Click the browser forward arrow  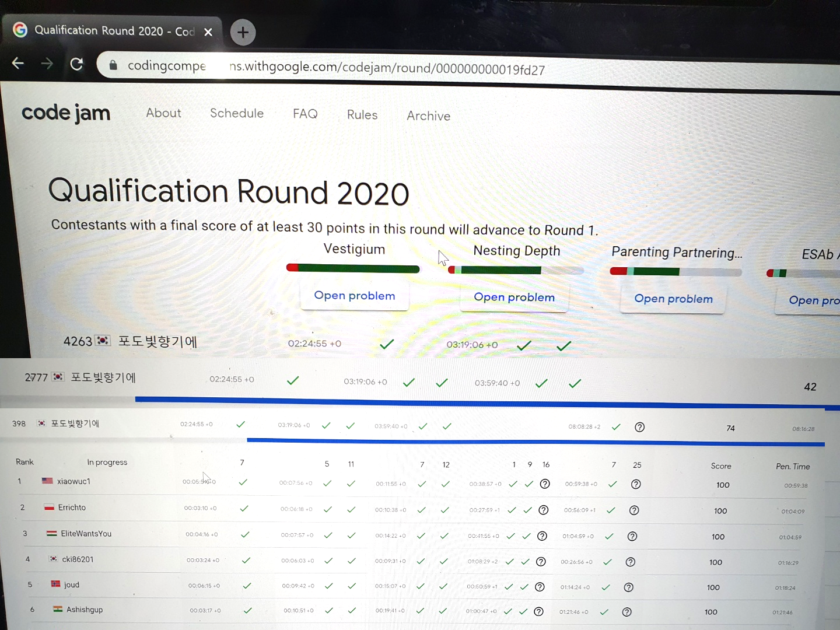[x=47, y=64]
